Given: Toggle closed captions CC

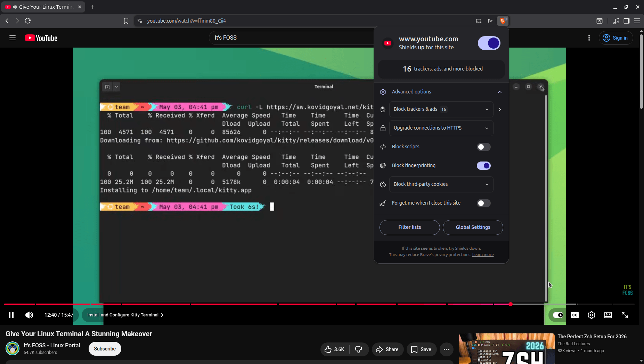Looking at the screenshot, I should click(575, 315).
